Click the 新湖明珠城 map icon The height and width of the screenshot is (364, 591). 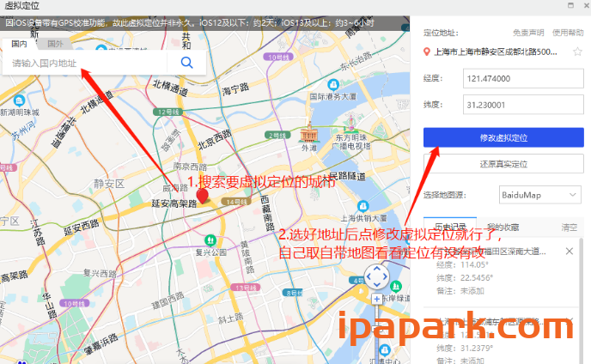(19, 100)
